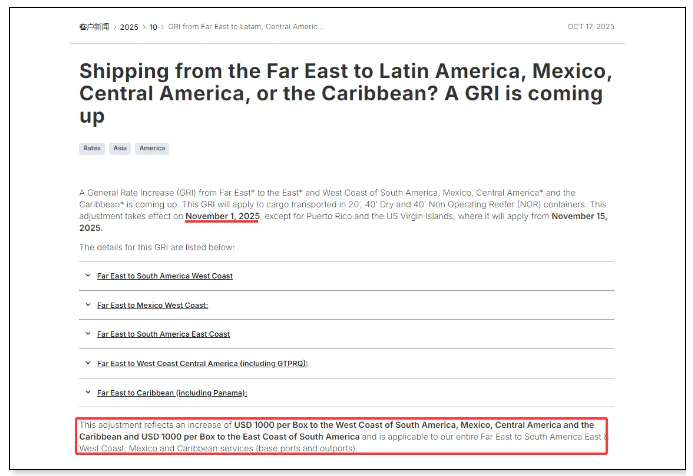Click chevron beside Far East to South America West Coast

(88, 276)
